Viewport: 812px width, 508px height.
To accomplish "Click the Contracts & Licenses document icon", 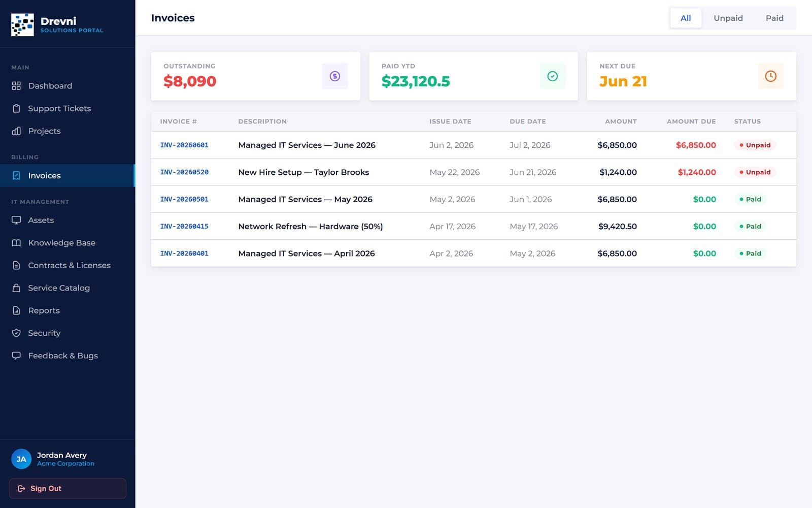I will click(x=16, y=265).
